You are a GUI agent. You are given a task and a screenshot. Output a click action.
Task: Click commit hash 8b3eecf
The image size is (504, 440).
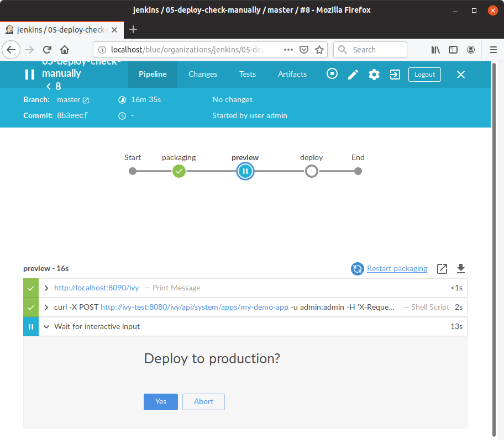72,115
